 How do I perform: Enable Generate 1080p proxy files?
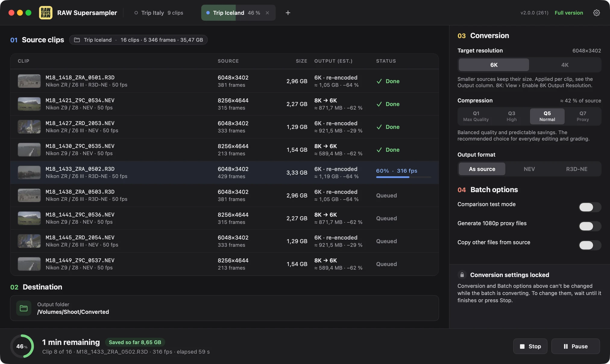coord(590,226)
